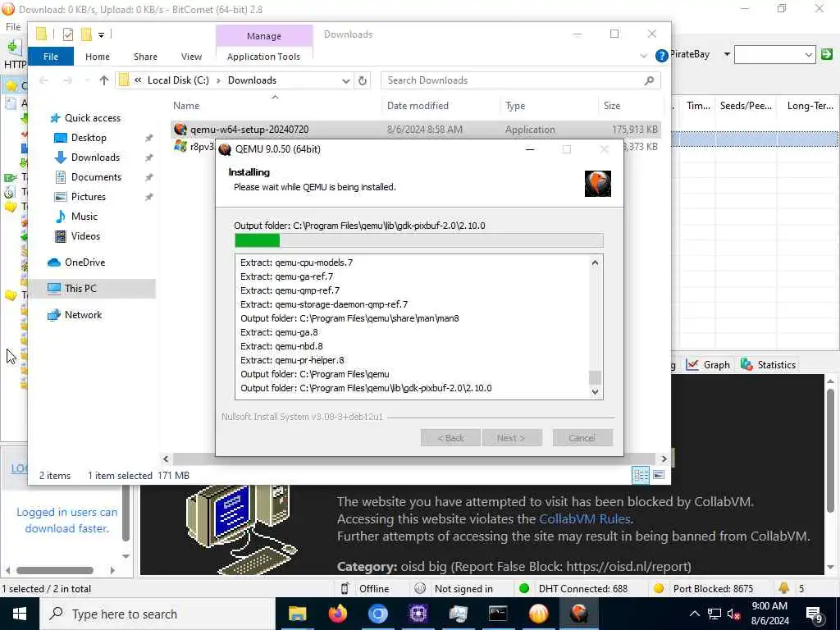
Task: Click the r8pv3 file icon
Action: 180,146
